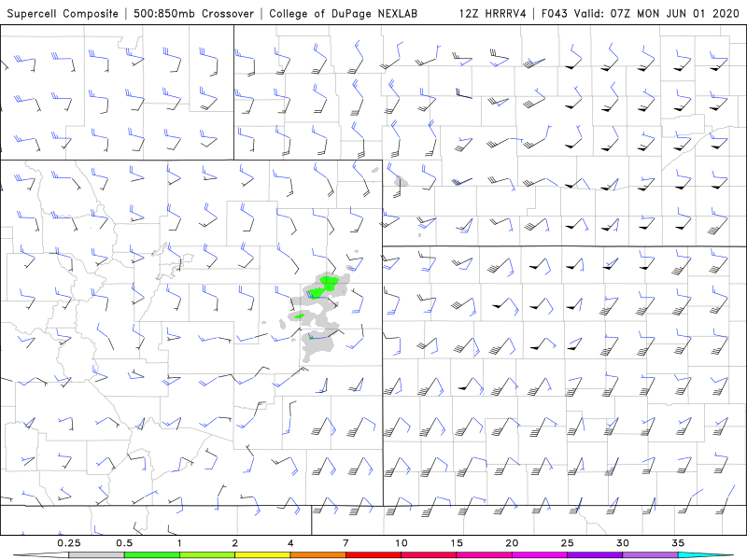Screen dimensions: 747x560
Task: Click the '12Z HRRRV4' model run label
Action: (493, 13)
